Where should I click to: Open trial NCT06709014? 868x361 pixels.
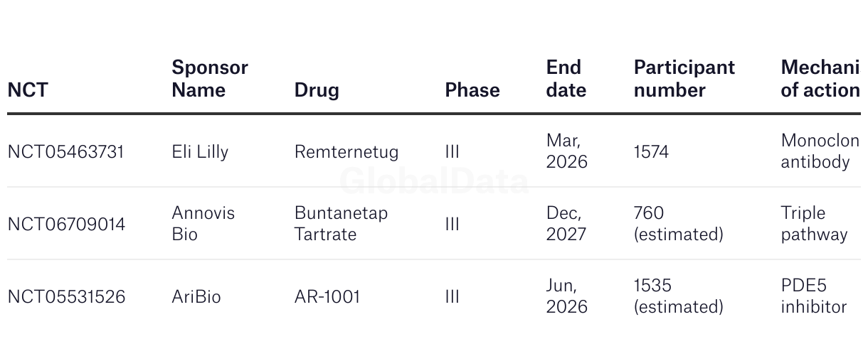coord(66,225)
